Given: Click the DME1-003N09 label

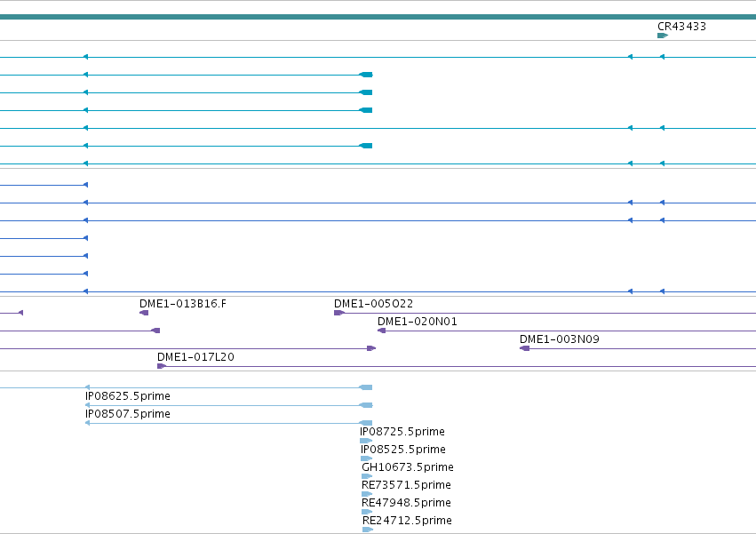Looking at the screenshot, I should tap(560, 339).
